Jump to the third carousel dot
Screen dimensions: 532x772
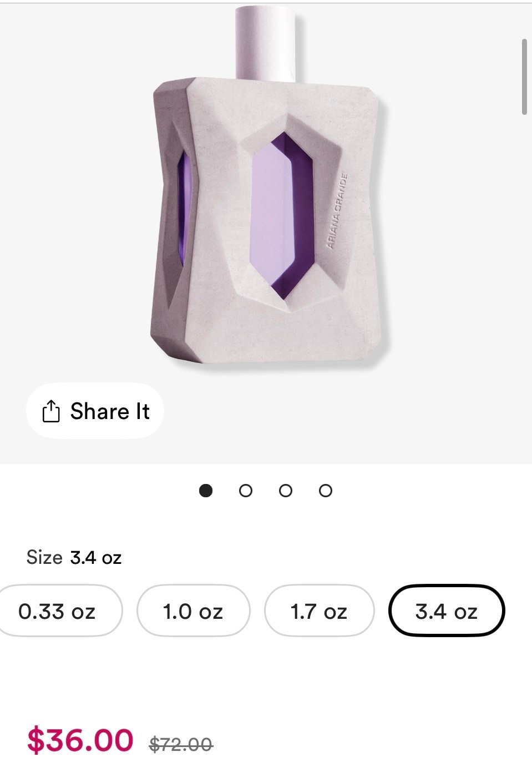pyautogui.click(x=286, y=491)
